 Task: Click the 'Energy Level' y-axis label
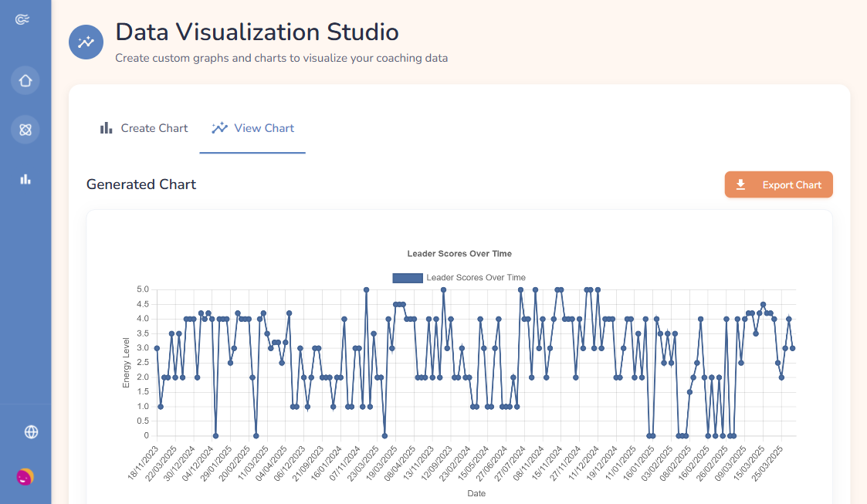pos(126,363)
